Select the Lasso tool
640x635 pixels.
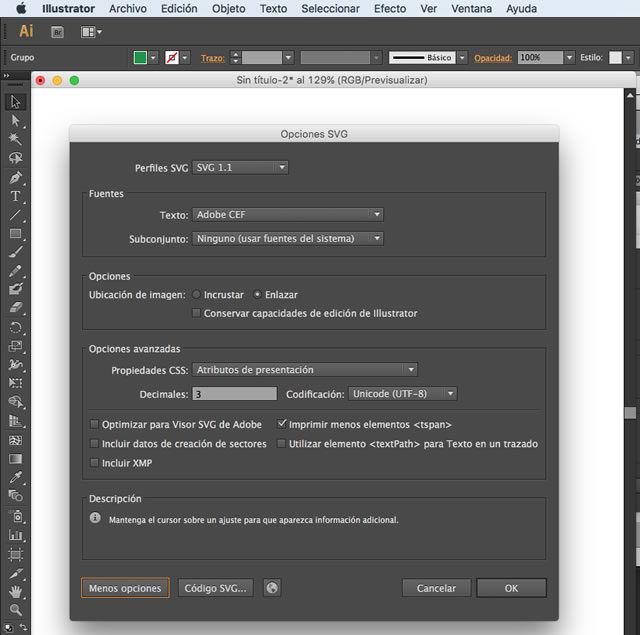click(x=16, y=158)
